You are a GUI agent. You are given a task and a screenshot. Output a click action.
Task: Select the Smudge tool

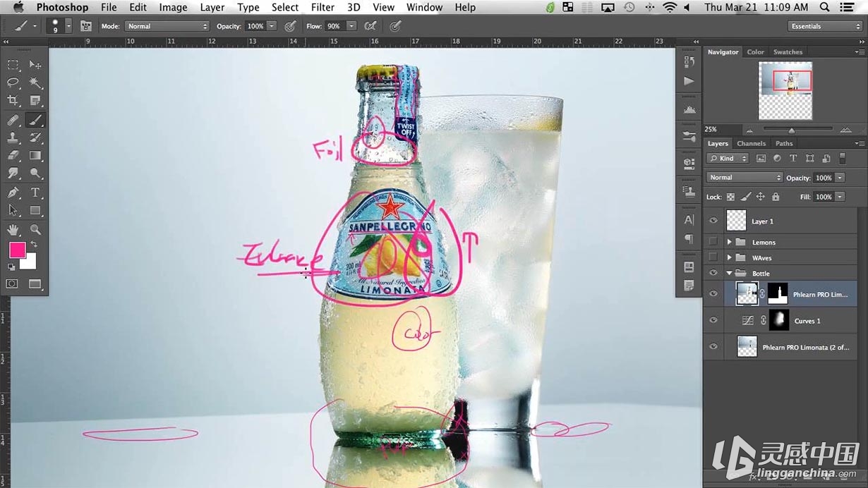13,173
